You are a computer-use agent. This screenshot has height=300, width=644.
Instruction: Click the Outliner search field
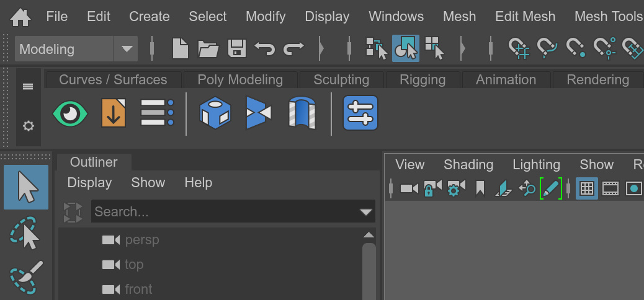233,211
